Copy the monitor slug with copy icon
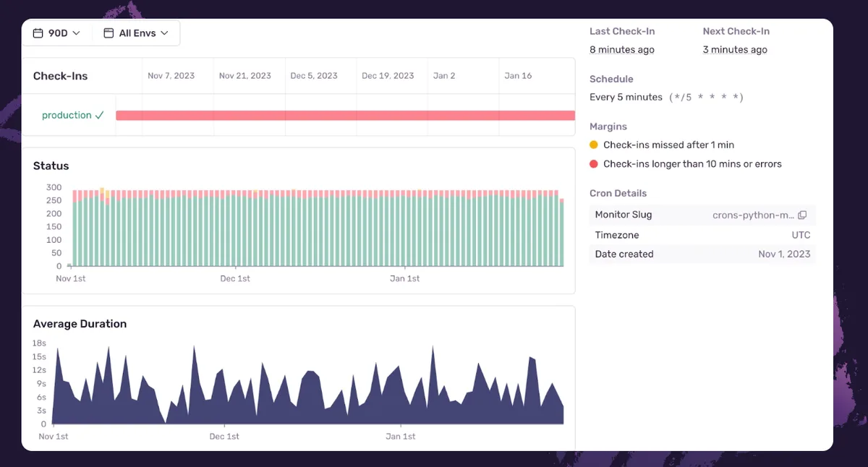The width and height of the screenshot is (868, 467). coord(802,215)
